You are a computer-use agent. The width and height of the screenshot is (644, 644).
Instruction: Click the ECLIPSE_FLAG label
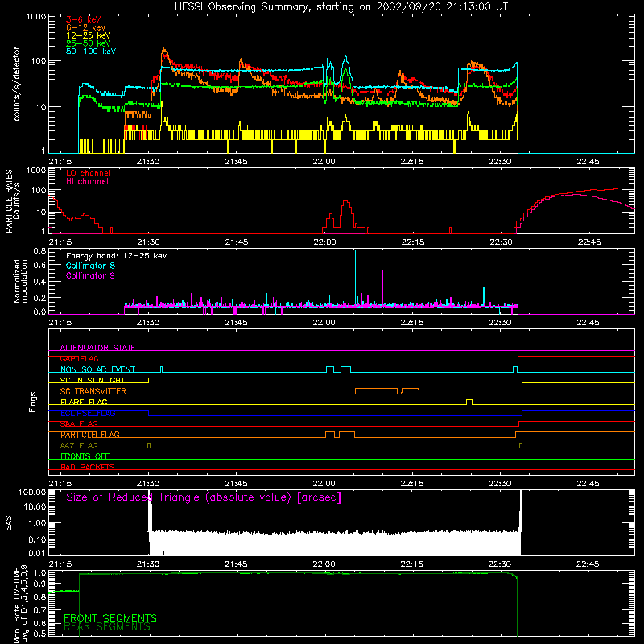tap(88, 413)
